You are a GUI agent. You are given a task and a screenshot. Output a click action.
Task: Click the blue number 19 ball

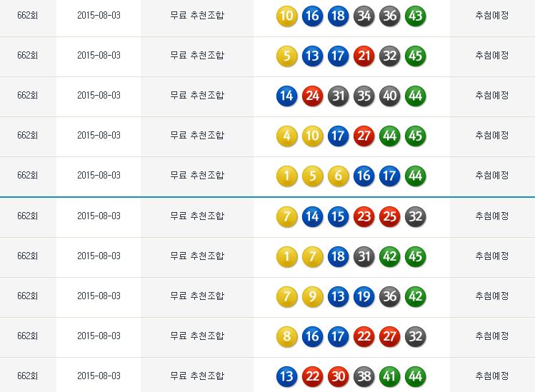click(x=364, y=296)
